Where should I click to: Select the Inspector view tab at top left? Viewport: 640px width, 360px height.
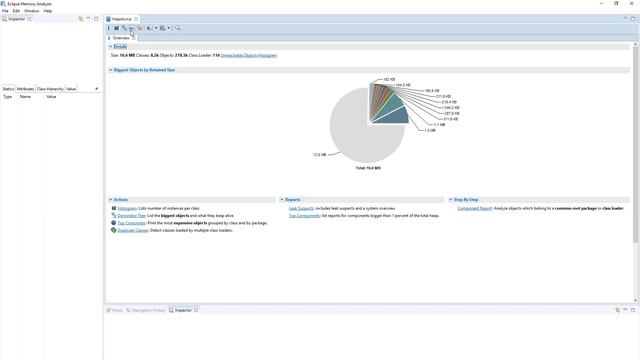click(16, 19)
